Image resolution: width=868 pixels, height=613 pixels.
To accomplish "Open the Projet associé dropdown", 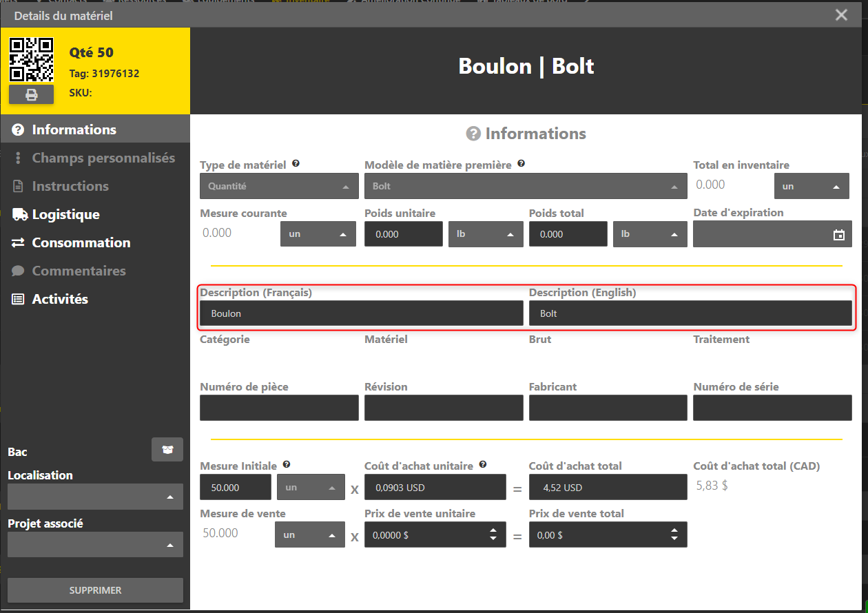I will 95,545.
